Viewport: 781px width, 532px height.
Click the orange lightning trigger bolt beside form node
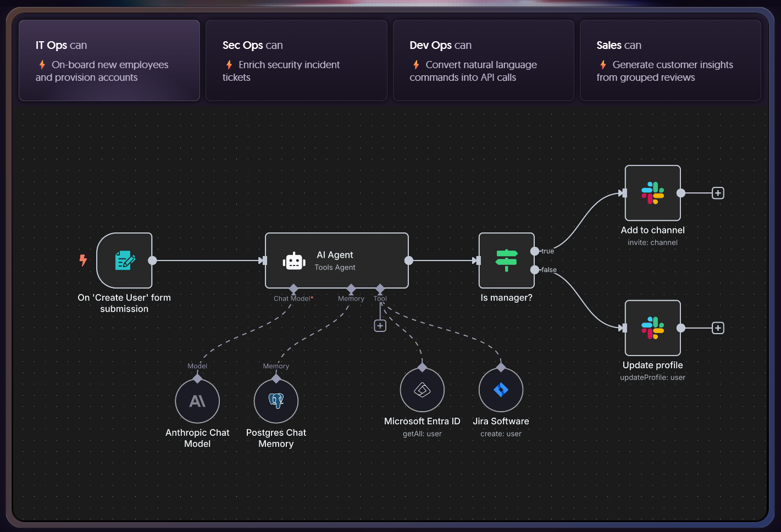point(83,260)
